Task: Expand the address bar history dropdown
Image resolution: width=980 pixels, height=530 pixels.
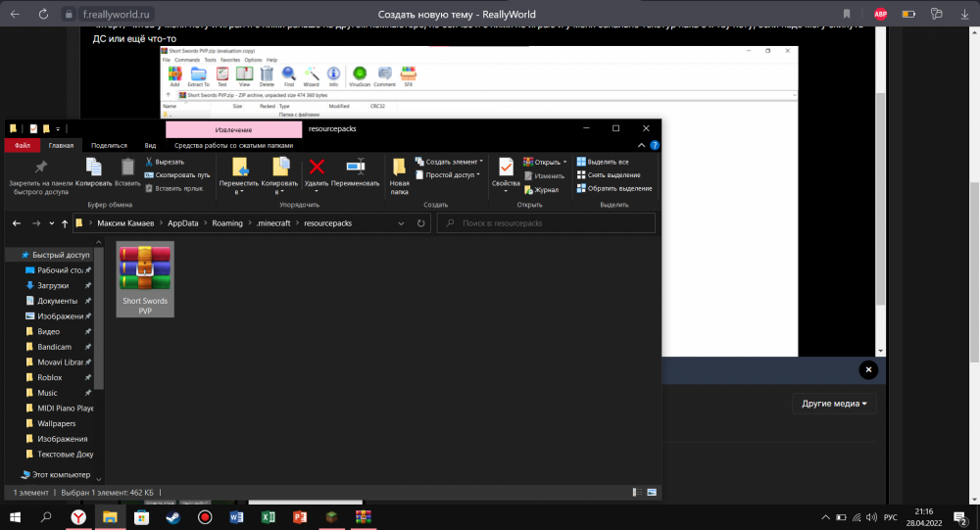Action: pos(401,223)
